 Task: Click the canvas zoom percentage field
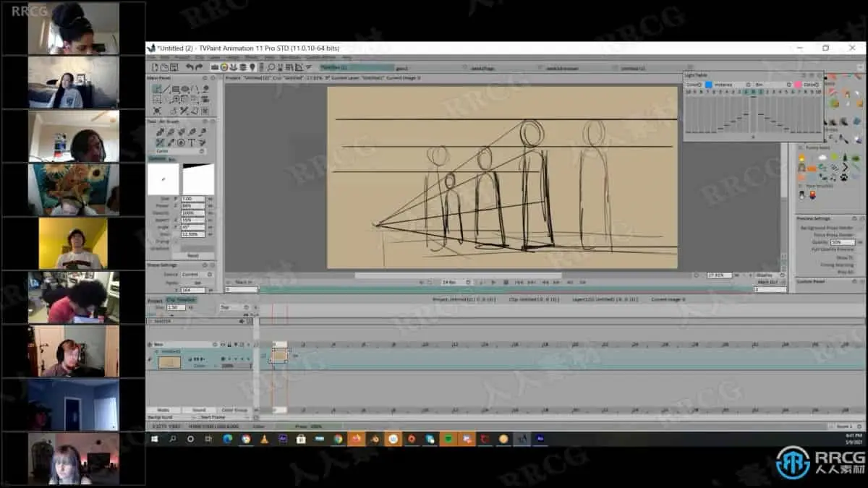pos(719,275)
